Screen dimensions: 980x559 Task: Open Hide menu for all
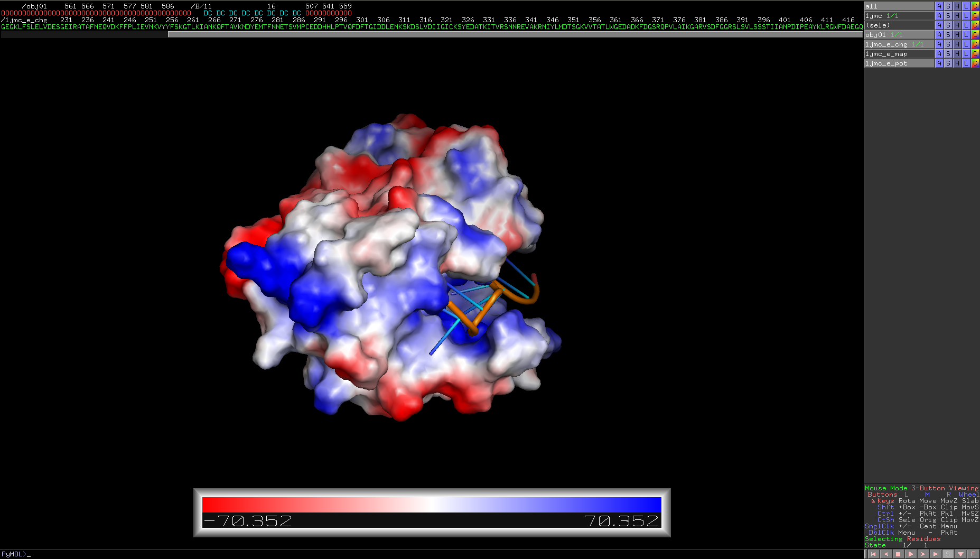tap(957, 6)
